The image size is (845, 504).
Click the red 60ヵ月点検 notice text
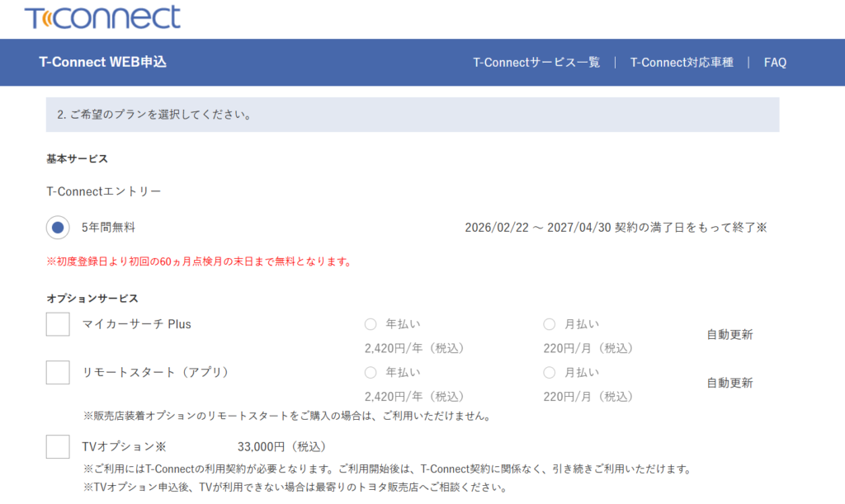pyautogui.click(x=199, y=262)
